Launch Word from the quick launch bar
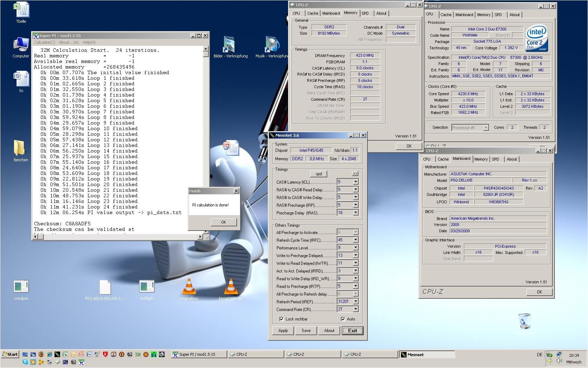Screen dimensions: 588x368 coord(89,354)
